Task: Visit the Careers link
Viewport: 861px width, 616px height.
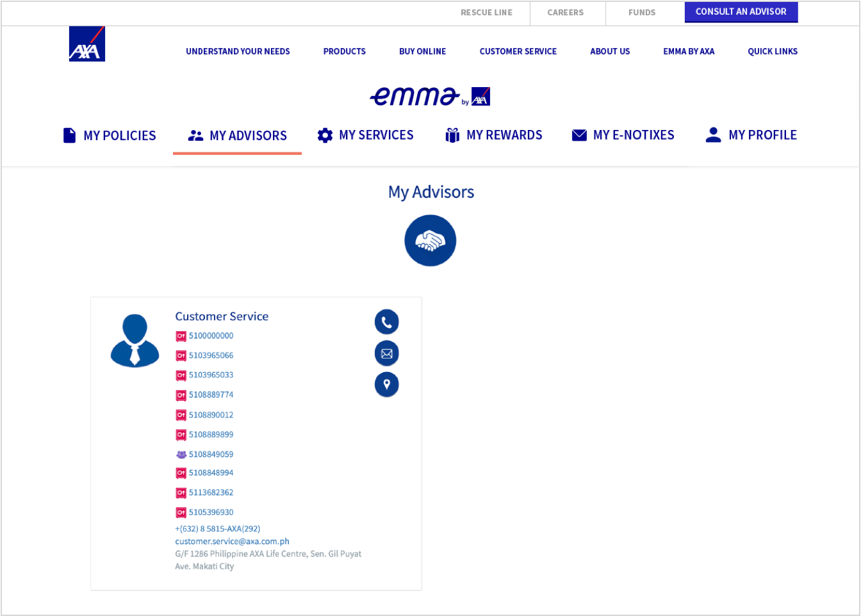Action: tap(566, 13)
